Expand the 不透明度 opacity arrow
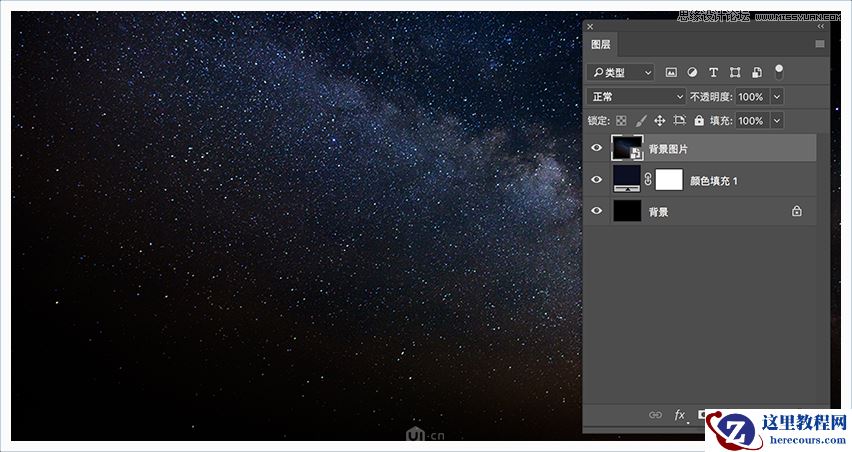Image resolution: width=852 pixels, height=452 pixels. [777, 97]
